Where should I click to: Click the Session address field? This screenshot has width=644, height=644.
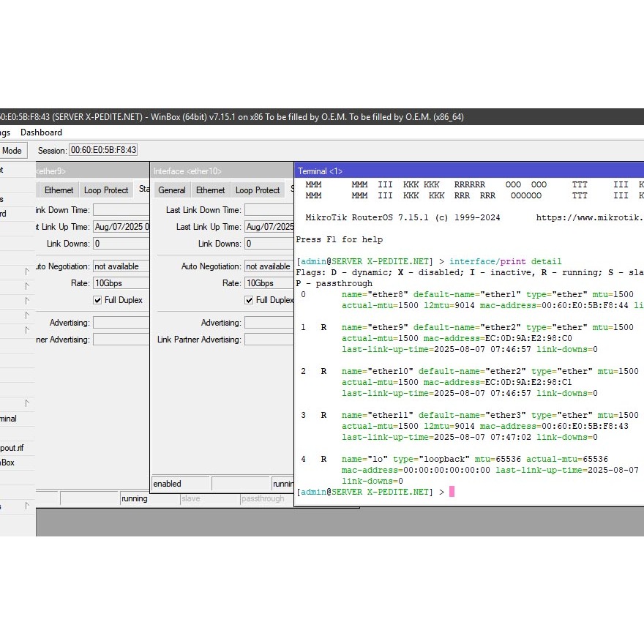(102, 150)
